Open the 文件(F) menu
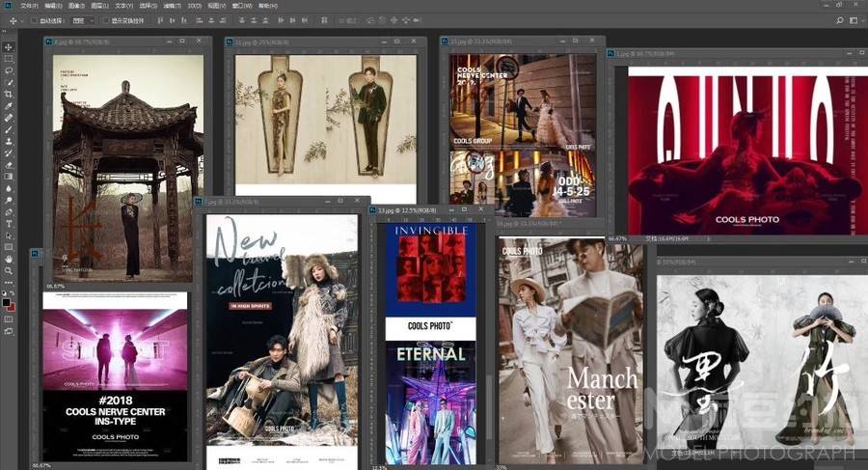Image resolution: width=868 pixels, height=470 pixels. [x=29, y=6]
